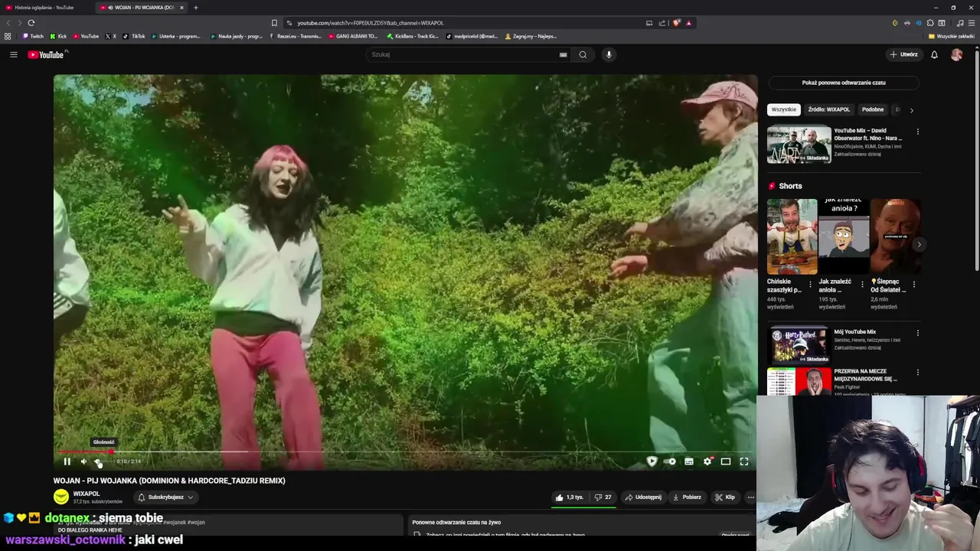
Task: Show more filter chips with right arrow
Action: (911, 110)
